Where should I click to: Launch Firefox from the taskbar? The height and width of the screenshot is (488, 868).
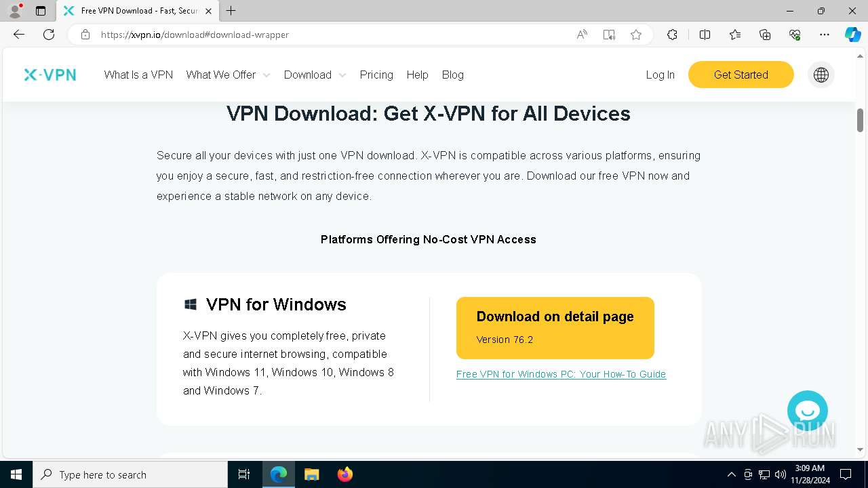[345, 474]
